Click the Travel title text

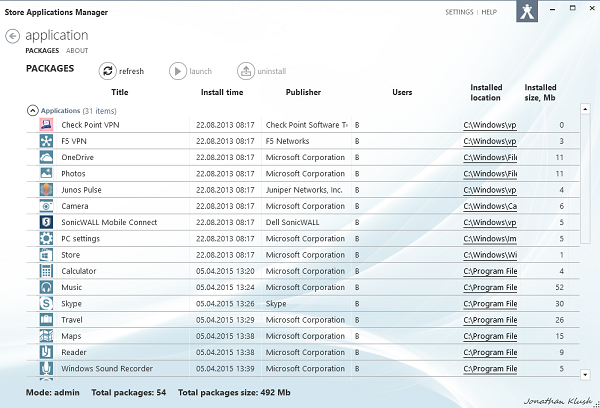click(72, 320)
